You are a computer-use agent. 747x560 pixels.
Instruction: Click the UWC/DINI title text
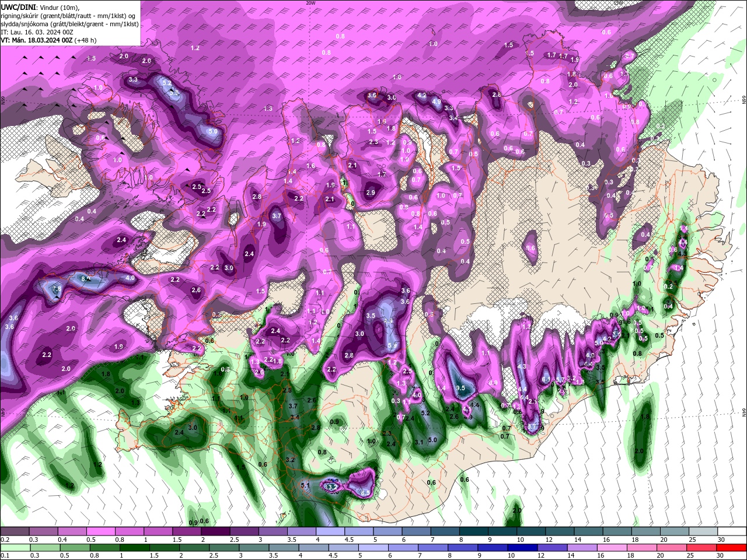pos(18,7)
